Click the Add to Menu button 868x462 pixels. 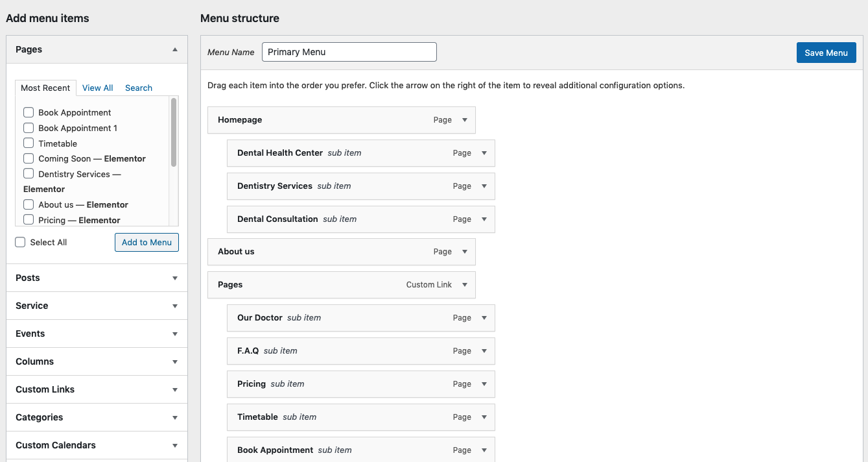(x=147, y=242)
